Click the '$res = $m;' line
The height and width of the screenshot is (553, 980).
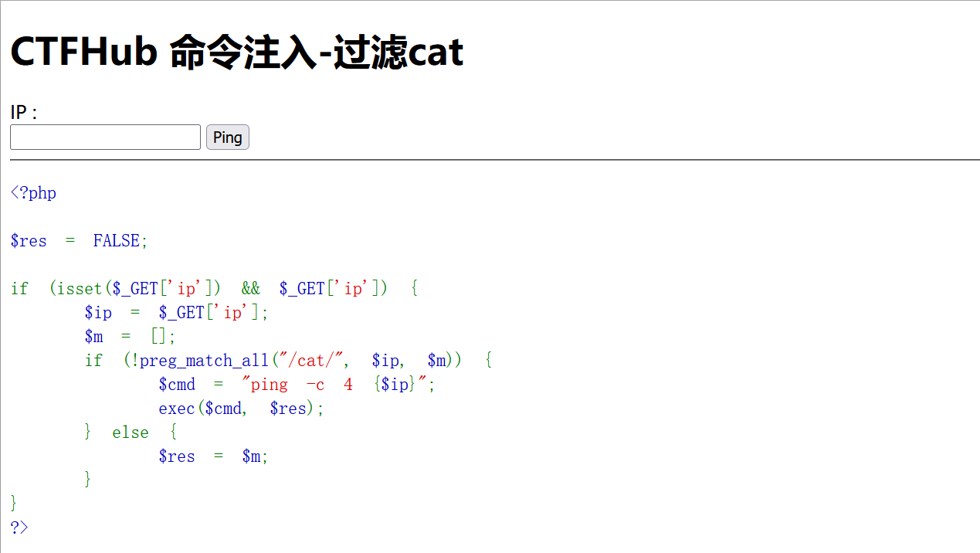[x=214, y=456]
